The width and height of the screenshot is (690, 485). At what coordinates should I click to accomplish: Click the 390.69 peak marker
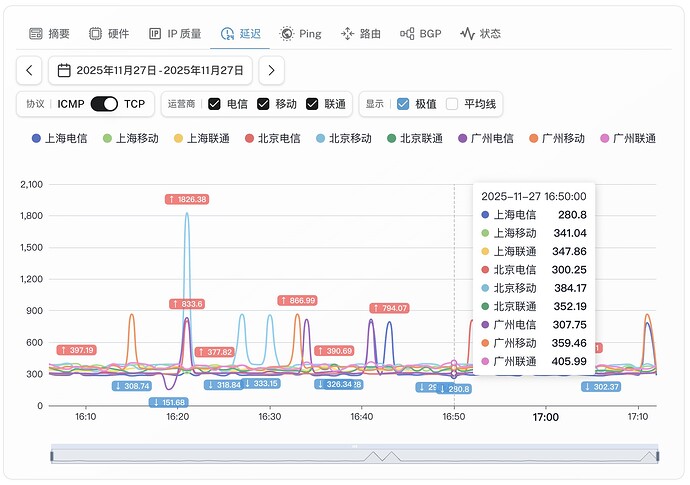click(x=334, y=351)
